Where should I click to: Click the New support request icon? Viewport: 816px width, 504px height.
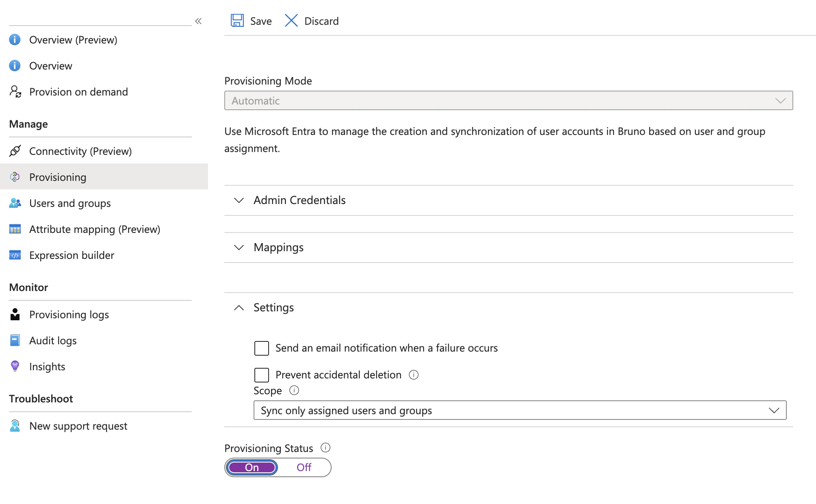15,426
